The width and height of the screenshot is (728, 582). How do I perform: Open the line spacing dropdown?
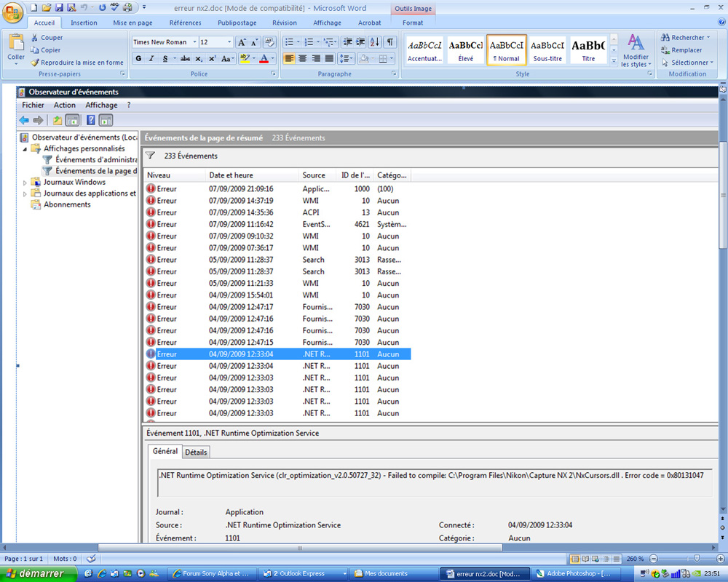click(x=347, y=58)
